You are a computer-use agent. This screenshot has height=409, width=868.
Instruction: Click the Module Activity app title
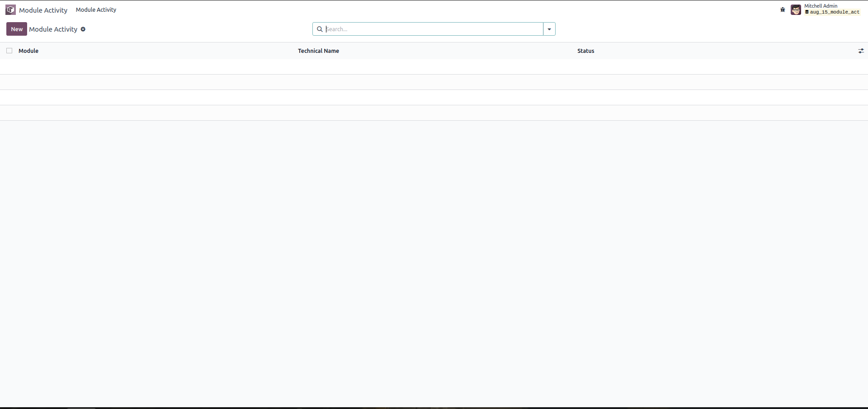coord(43,10)
